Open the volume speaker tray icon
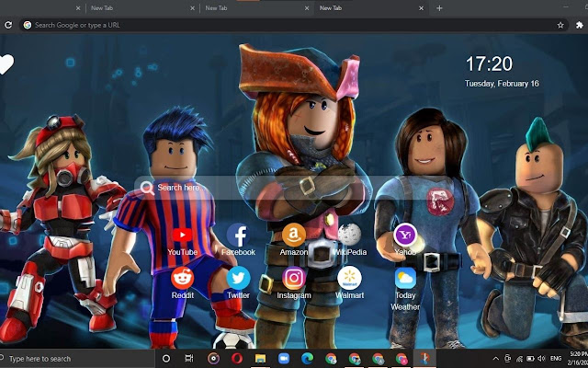The height and width of the screenshot is (368, 588). pyautogui.click(x=541, y=359)
